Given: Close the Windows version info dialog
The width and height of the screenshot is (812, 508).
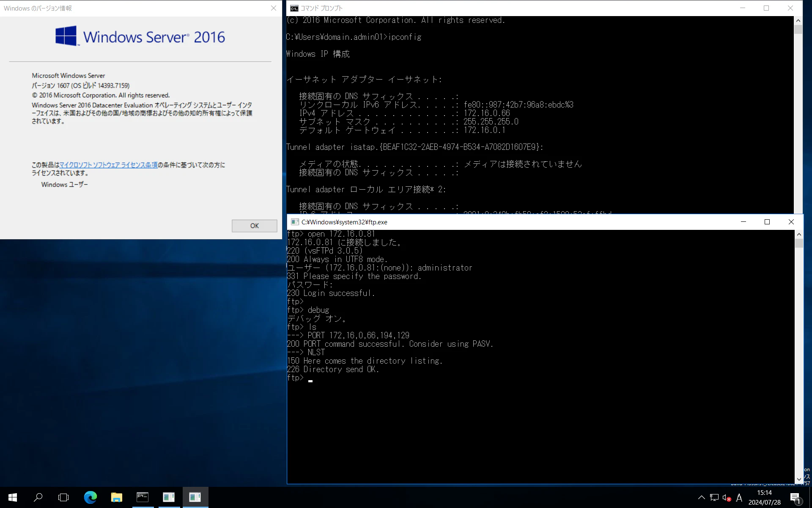Looking at the screenshot, I should tap(274, 8).
